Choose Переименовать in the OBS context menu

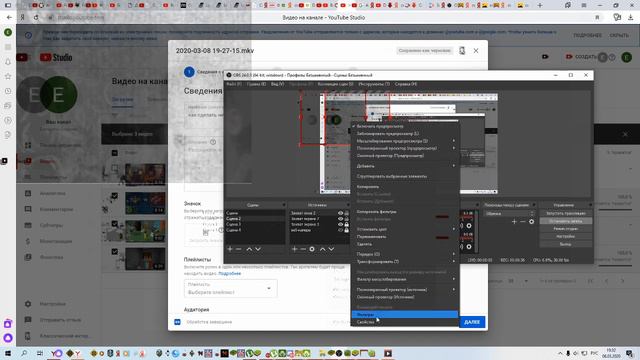pyautogui.click(x=405, y=236)
